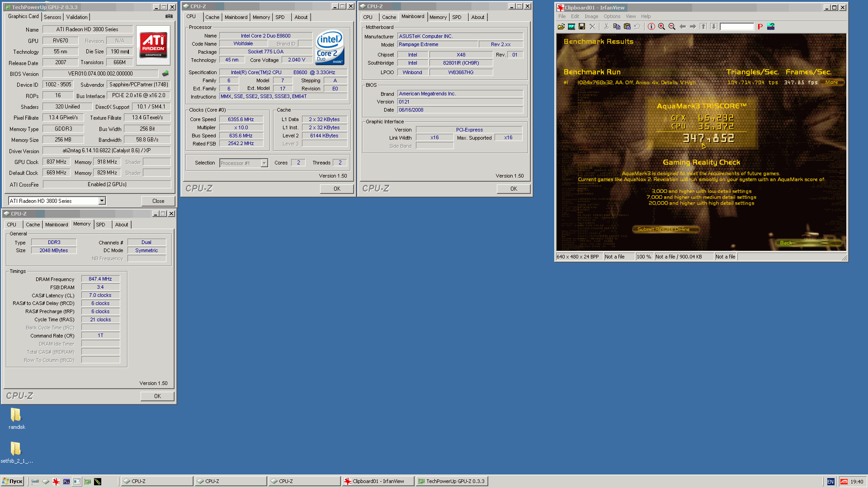This screenshot has height=488, width=868.
Task: Click the IrfanView About beach image icon
Action: click(x=771, y=27)
